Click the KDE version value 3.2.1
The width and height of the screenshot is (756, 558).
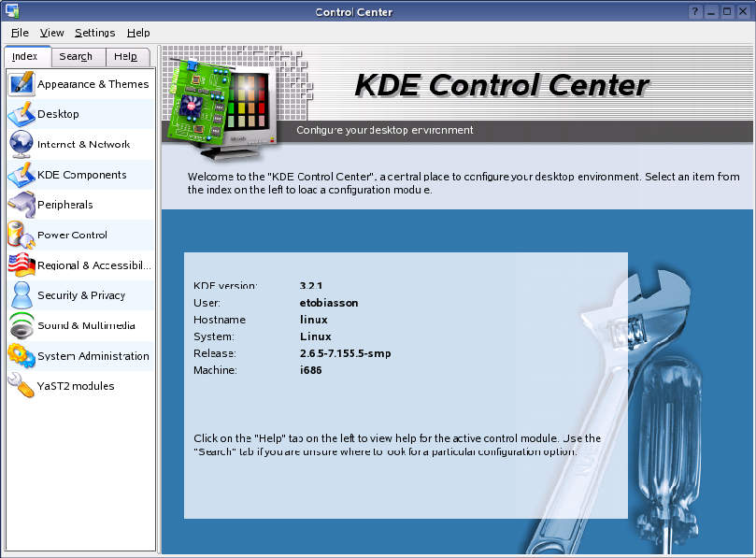pos(311,285)
